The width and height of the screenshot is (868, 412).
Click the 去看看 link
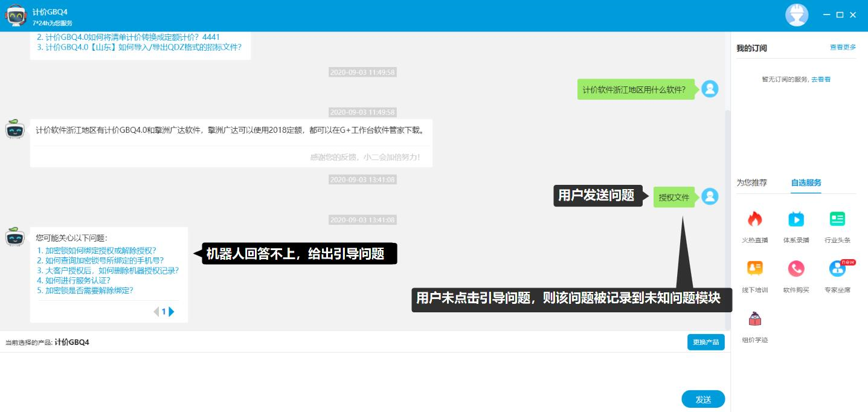(820, 79)
